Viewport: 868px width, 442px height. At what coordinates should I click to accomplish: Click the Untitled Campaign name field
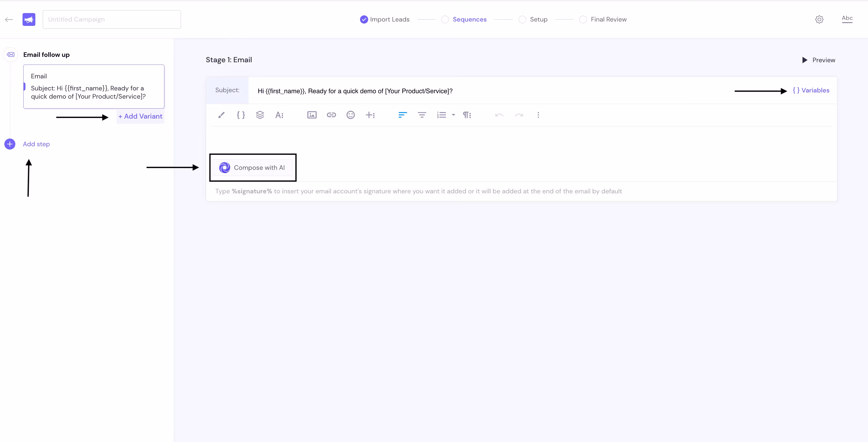(x=112, y=19)
